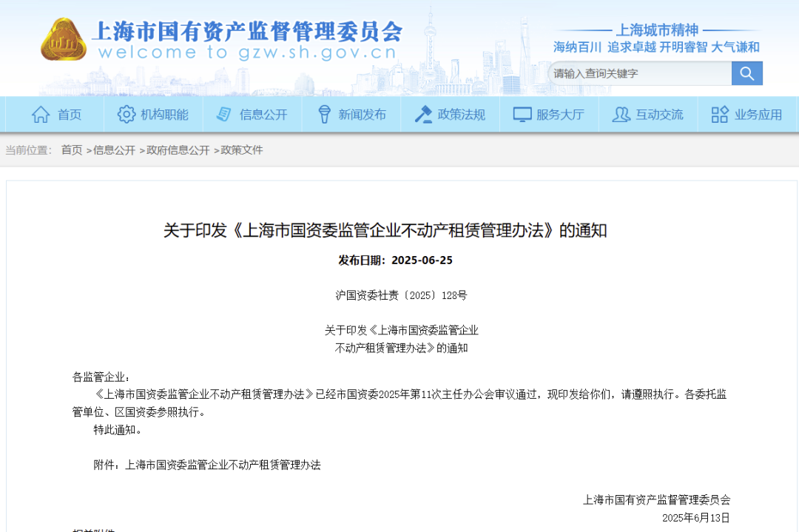Click the Shanghai SASAC emblem logo

pos(63,40)
